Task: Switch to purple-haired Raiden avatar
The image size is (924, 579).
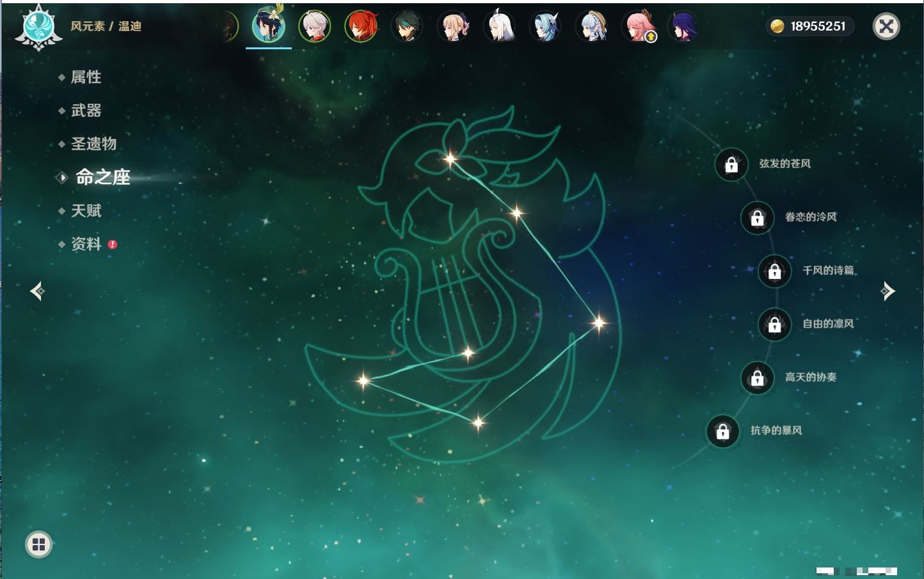Action: 683,26
